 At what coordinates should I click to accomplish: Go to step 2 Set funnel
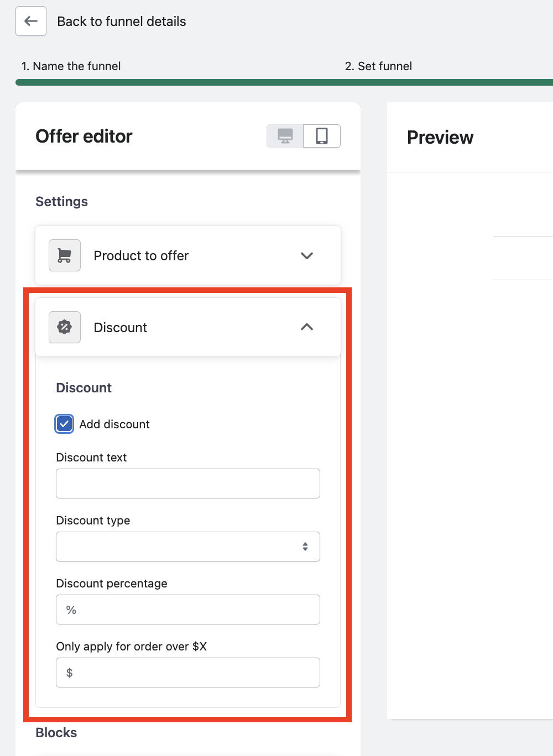378,66
